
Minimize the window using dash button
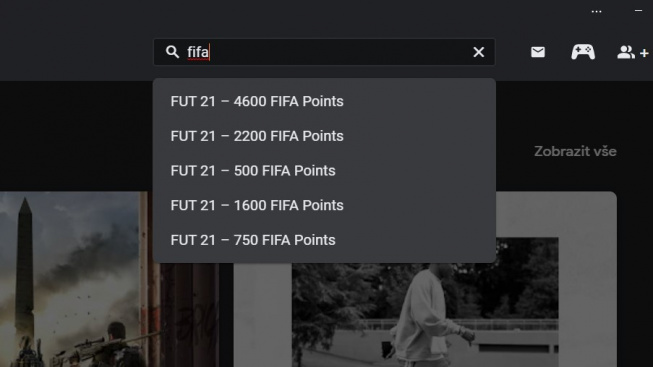click(x=638, y=11)
